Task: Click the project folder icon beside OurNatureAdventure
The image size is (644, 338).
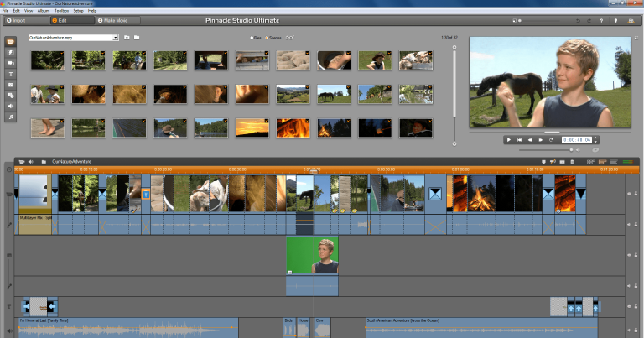Action: (x=44, y=162)
